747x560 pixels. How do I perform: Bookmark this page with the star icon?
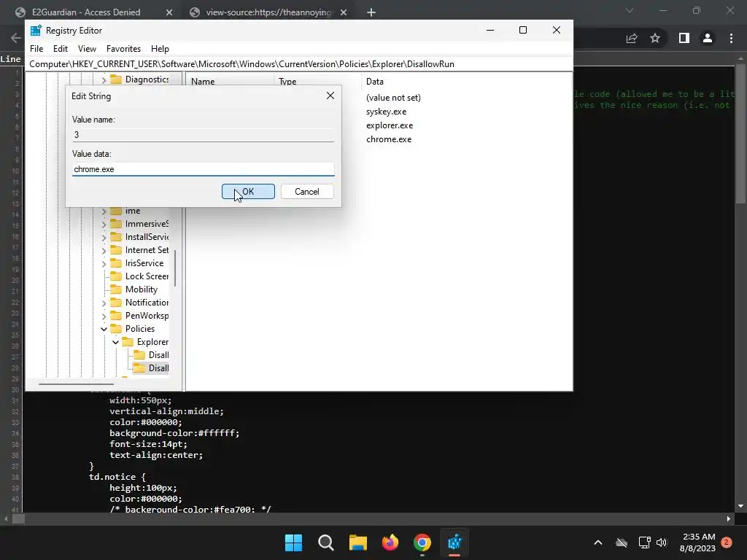pos(655,38)
